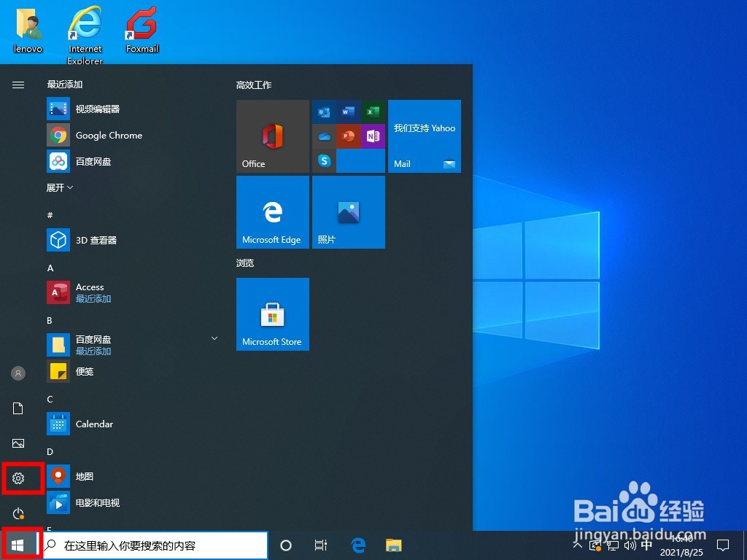
Task: Show hidden tray icons chevron
Action: click(578, 545)
